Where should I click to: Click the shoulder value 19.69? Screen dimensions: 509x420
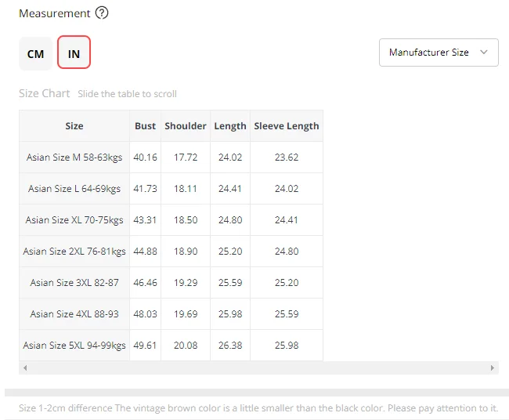pyautogui.click(x=186, y=314)
